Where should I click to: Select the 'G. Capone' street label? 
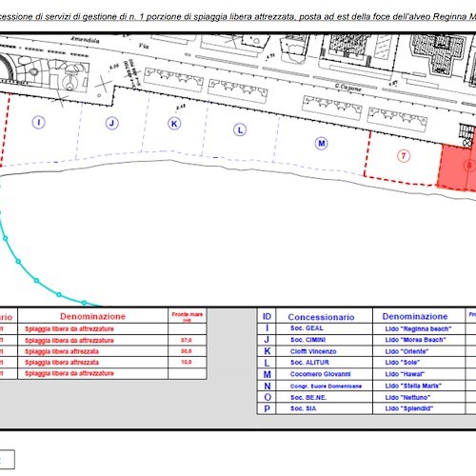pyautogui.click(x=348, y=88)
